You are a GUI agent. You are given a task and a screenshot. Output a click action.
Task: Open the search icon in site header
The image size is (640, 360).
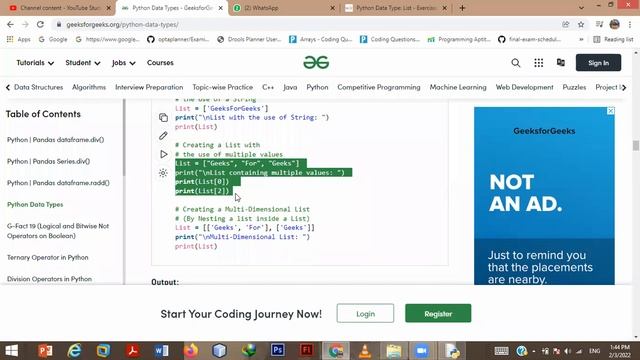point(516,63)
